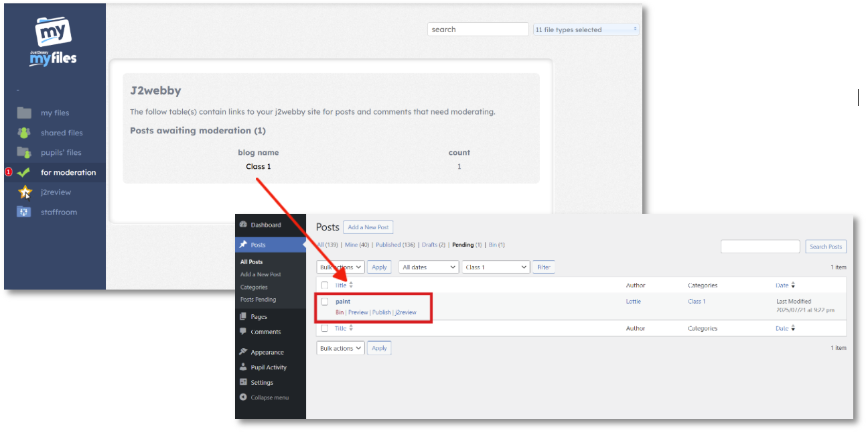Click sort arrow beside upper Date header
The width and height of the screenshot is (868, 433).
(x=793, y=285)
